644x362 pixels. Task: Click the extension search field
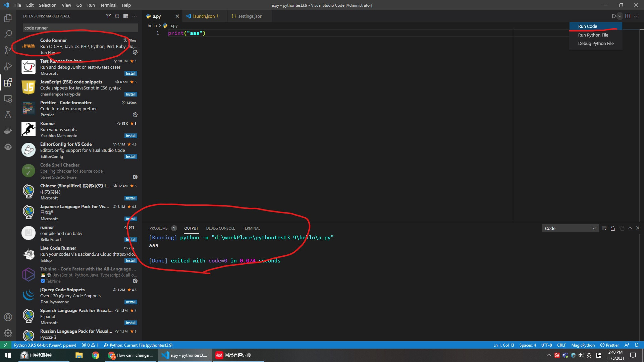(x=80, y=28)
